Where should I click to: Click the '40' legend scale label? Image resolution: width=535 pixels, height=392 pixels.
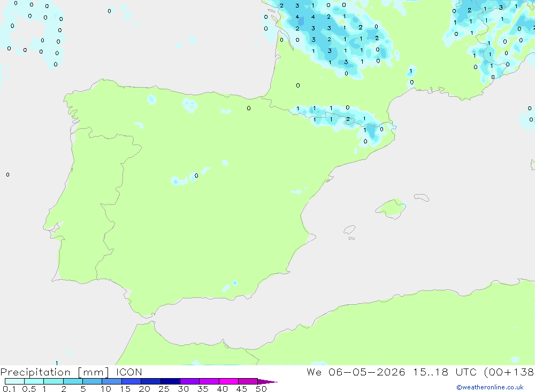(222, 389)
